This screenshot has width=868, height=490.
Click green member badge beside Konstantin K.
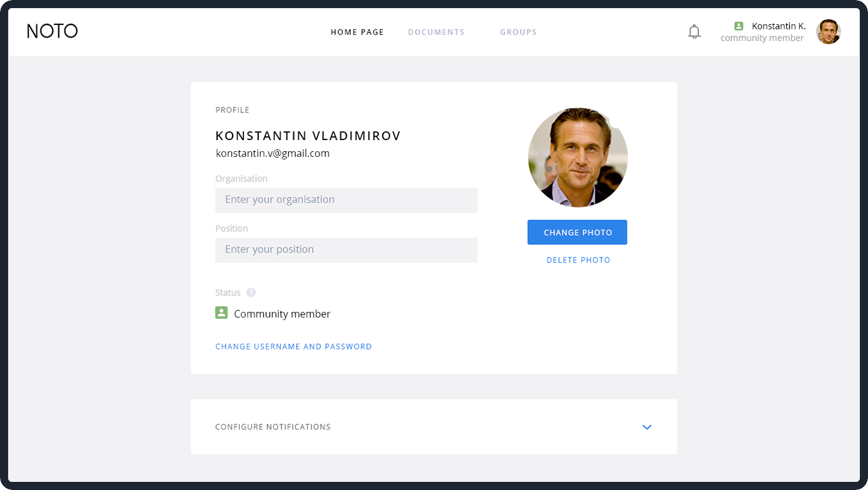tap(739, 26)
